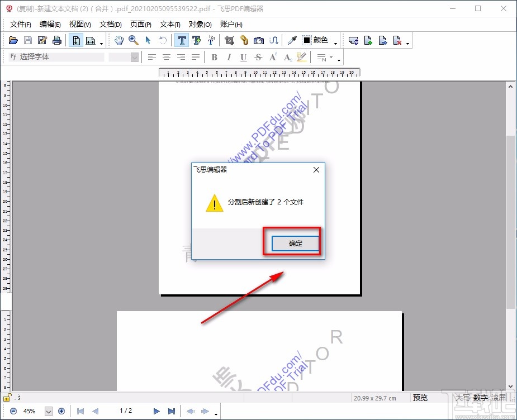Viewport: 517px width, 420px height.
Task: Toggle subscript formatting
Action: 288,58
